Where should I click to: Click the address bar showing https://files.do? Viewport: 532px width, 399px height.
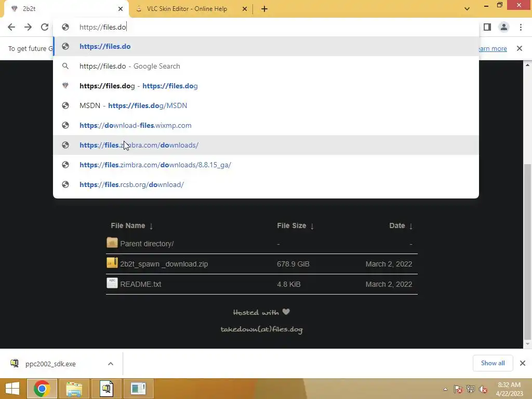pos(267,27)
